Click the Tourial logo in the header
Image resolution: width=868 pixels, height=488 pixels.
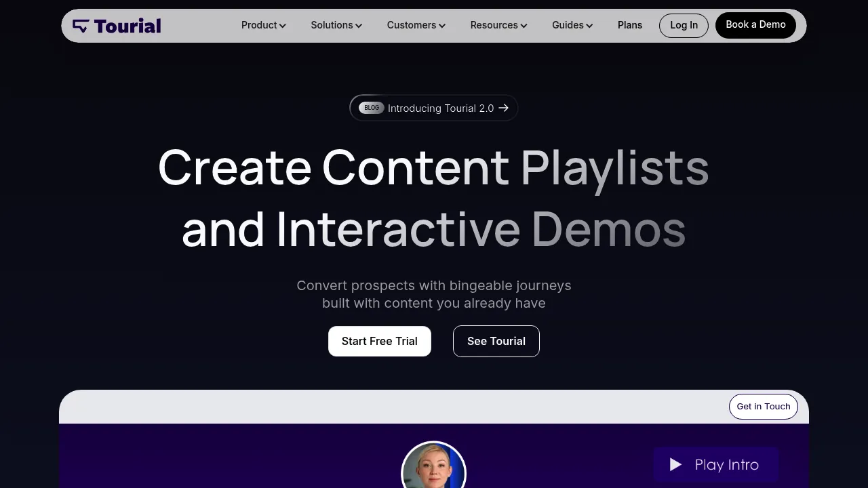[117, 26]
